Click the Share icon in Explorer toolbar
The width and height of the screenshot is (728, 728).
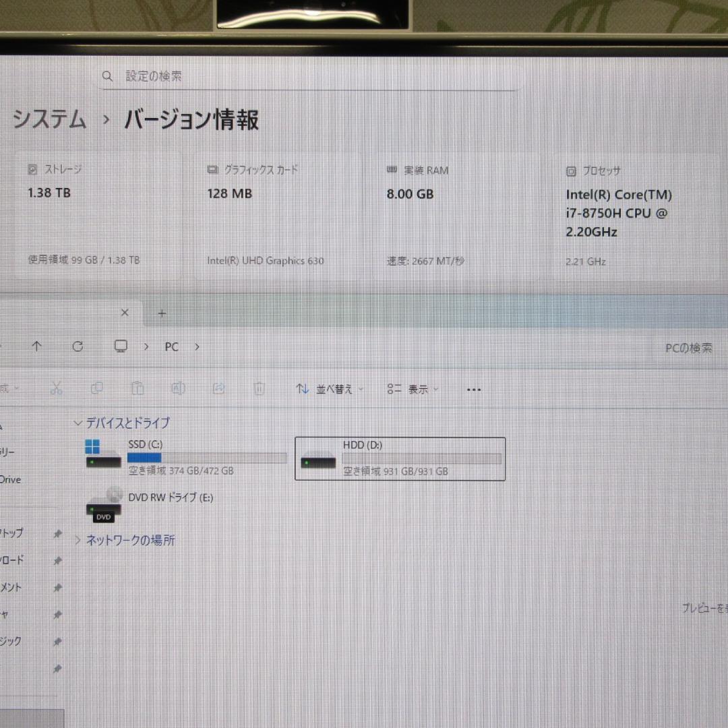tap(218, 388)
